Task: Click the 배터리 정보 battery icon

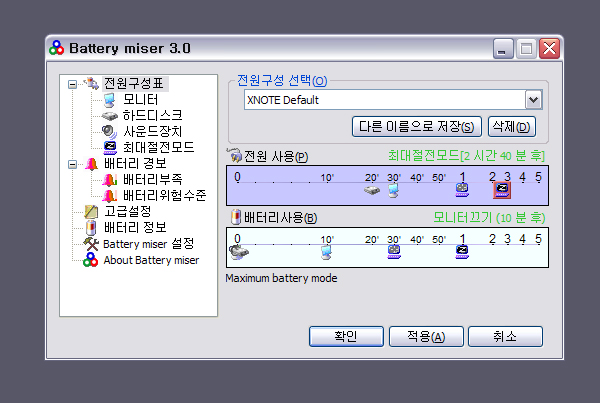Action: click(x=91, y=228)
